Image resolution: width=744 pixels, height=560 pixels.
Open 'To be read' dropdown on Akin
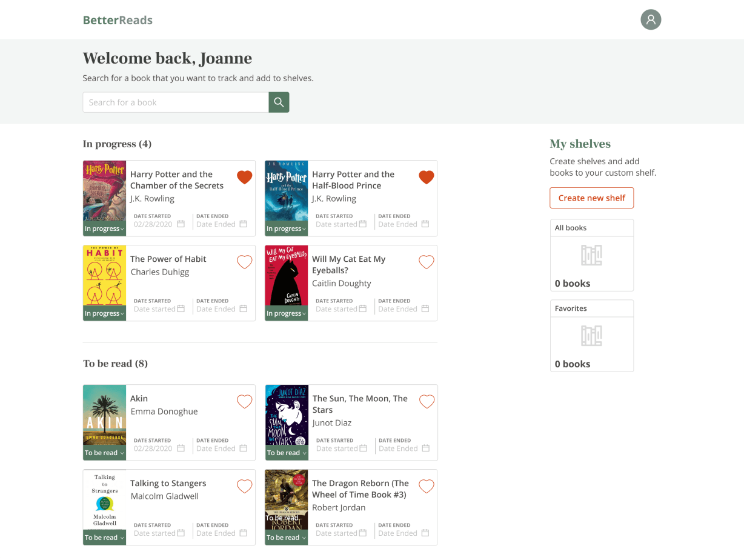point(104,453)
